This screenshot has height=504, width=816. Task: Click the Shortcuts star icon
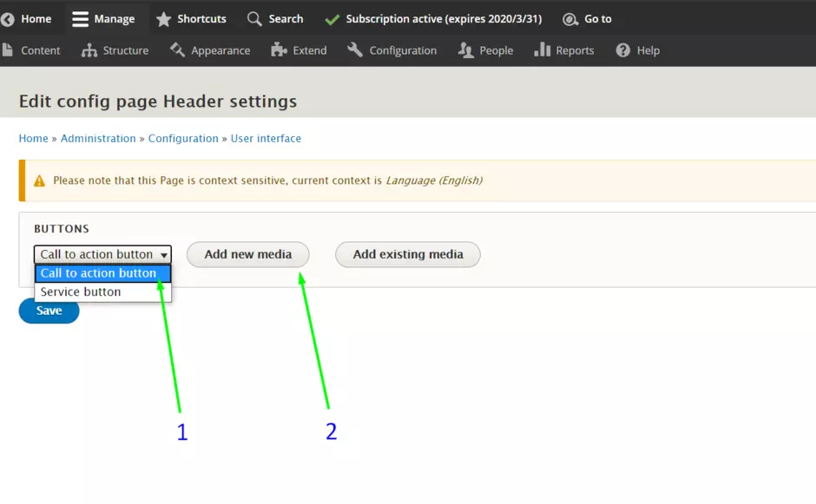coord(163,19)
